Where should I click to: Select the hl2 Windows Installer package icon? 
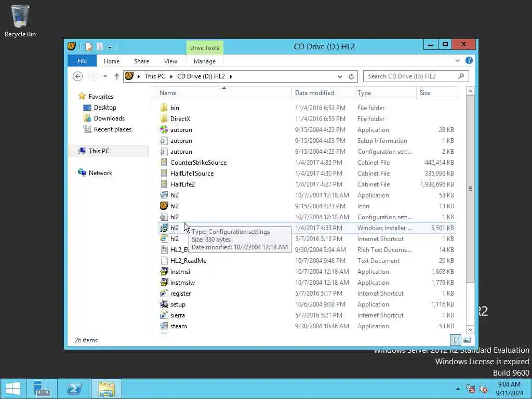click(164, 228)
